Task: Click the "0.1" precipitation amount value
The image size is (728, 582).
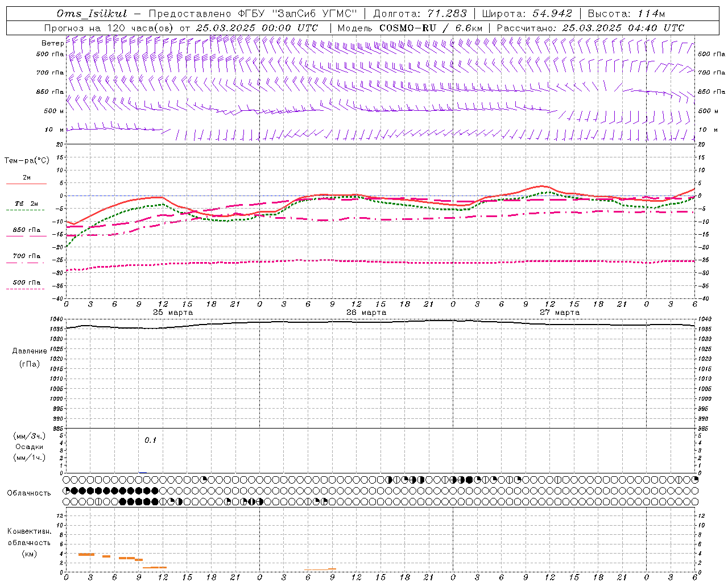Action: point(150,440)
